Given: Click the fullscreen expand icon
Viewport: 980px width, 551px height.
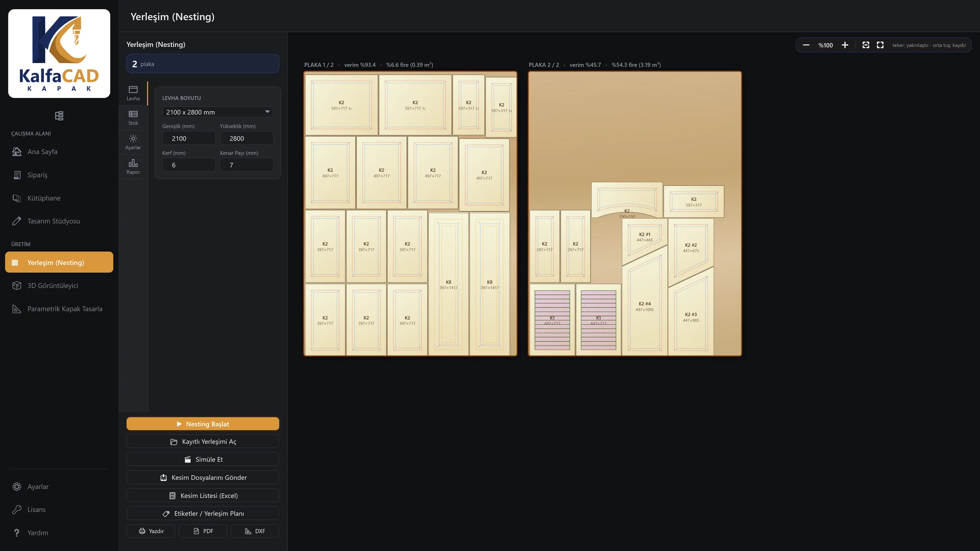Looking at the screenshot, I should (x=880, y=45).
